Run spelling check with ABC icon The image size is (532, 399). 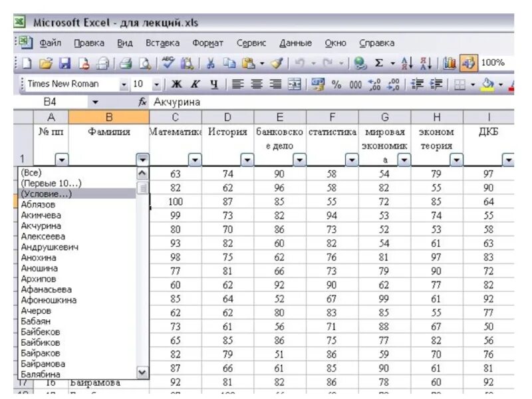[x=166, y=63]
